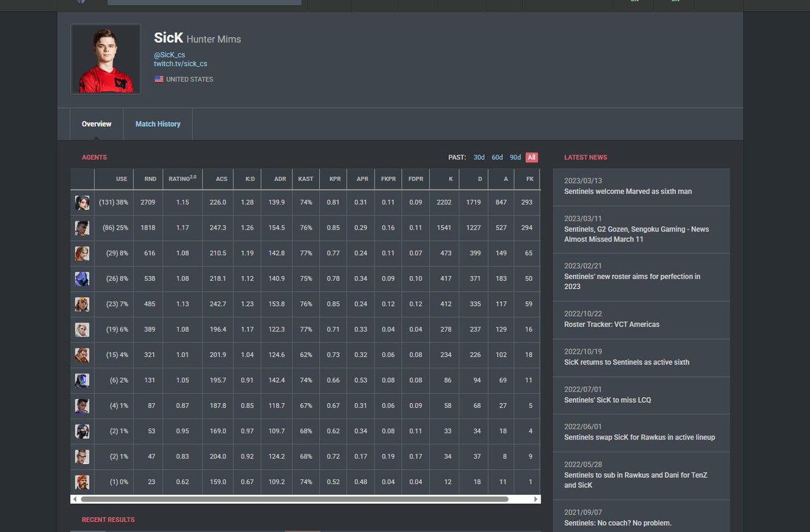Click the RND value 2709
The image size is (810, 532).
click(148, 202)
